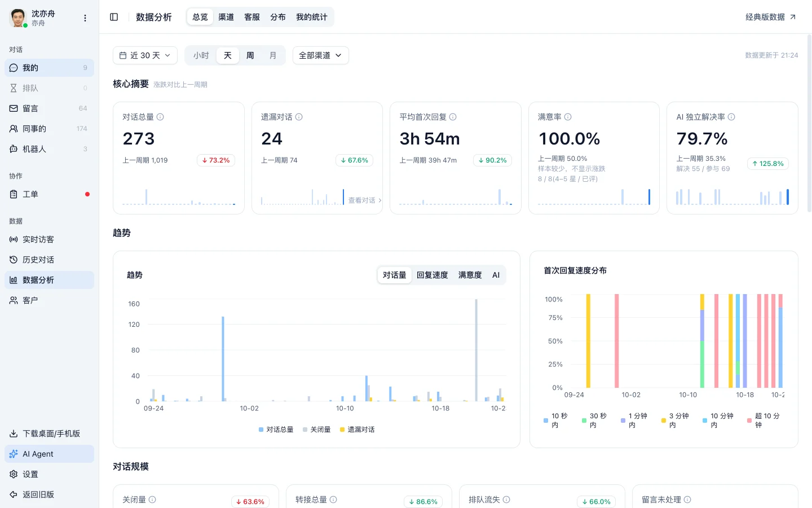Screen dimensions: 812x508
Task: Open 实时访客 in the sidebar
Action: pyautogui.click(x=49, y=239)
